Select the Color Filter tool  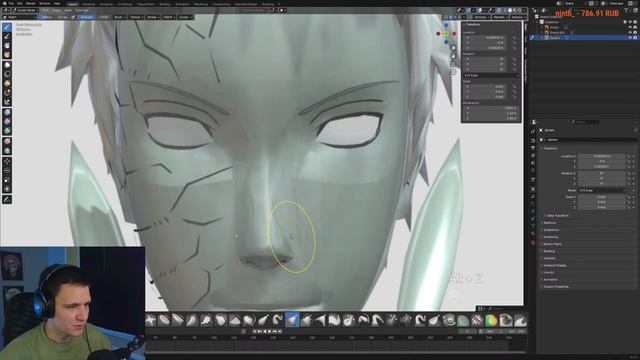(7, 131)
